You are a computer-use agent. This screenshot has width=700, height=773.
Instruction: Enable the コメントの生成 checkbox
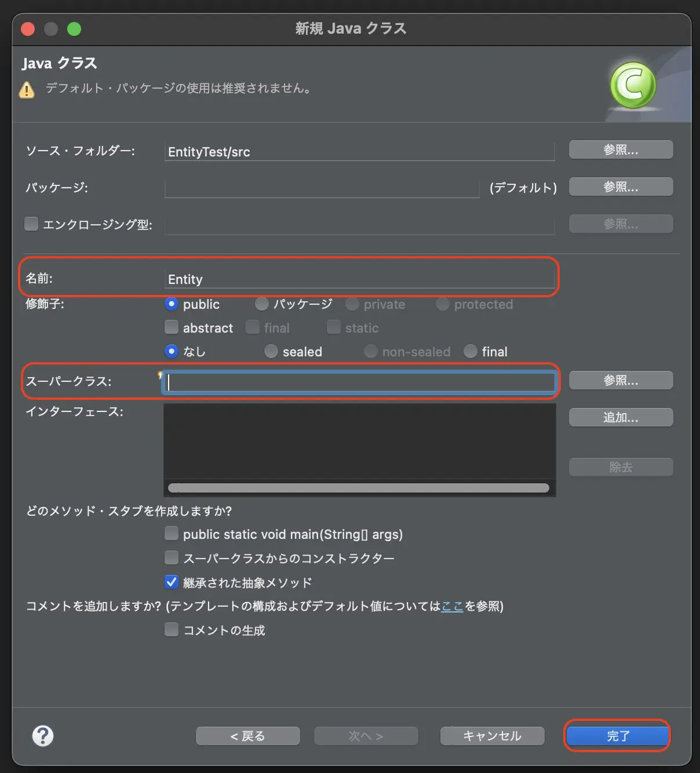172,630
